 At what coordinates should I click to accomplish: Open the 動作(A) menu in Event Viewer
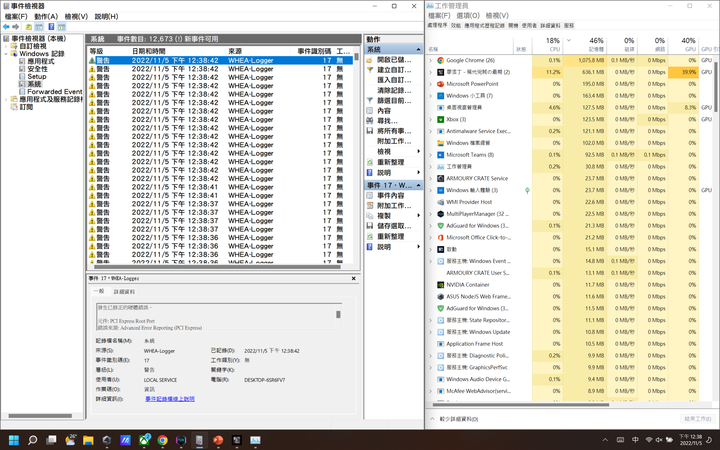(x=46, y=16)
